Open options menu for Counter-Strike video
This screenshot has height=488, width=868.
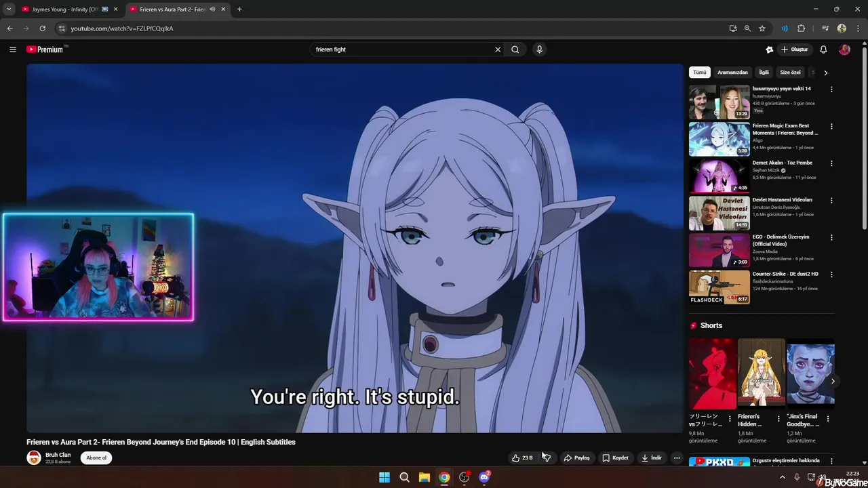pos(831,274)
